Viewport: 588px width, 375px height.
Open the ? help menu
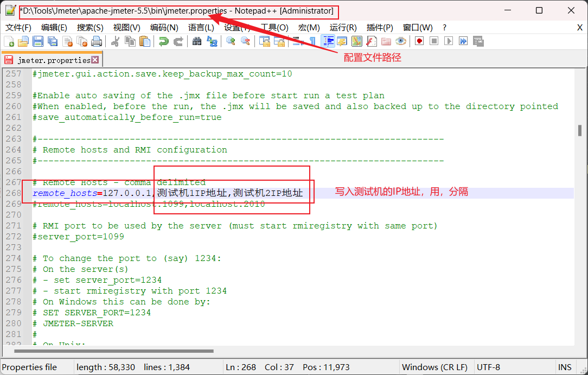click(x=444, y=28)
